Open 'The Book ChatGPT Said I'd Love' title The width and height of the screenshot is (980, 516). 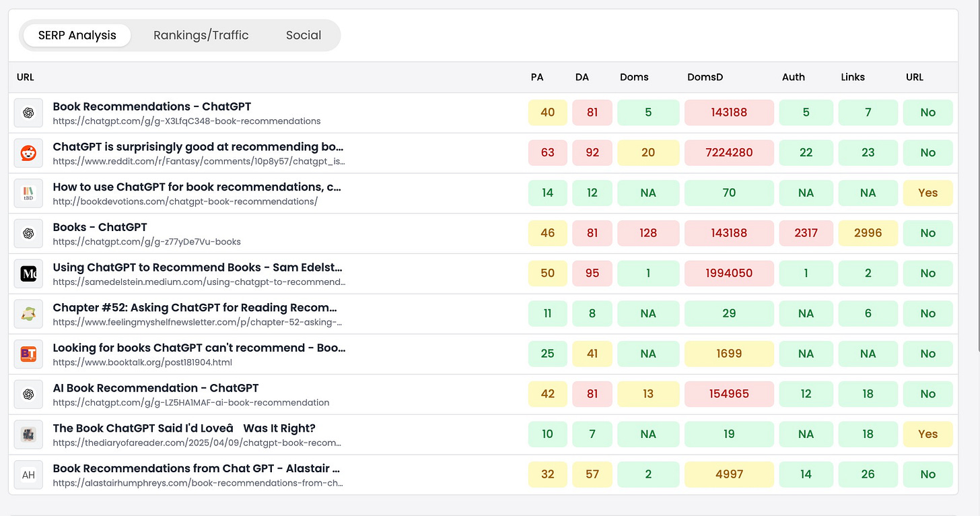pos(184,428)
